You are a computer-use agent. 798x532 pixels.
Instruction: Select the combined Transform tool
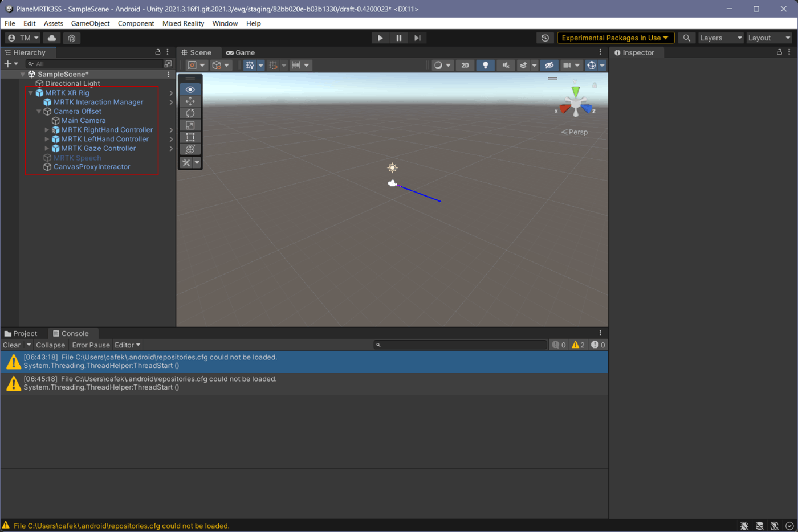[190, 149]
